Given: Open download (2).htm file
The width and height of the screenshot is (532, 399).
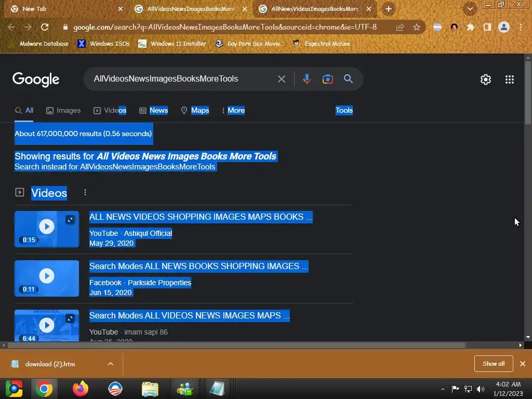Looking at the screenshot, I should tap(50, 364).
